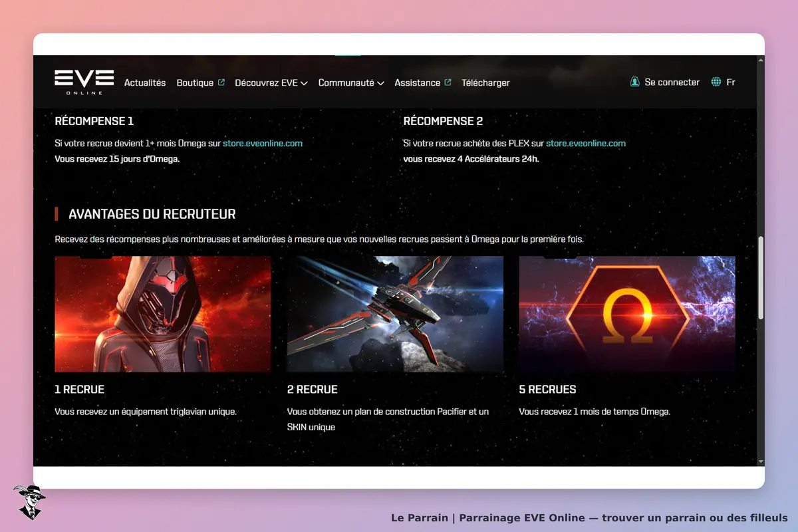Click the '2 RECRUE' title
This screenshot has width=798, height=532.
click(x=313, y=389)
